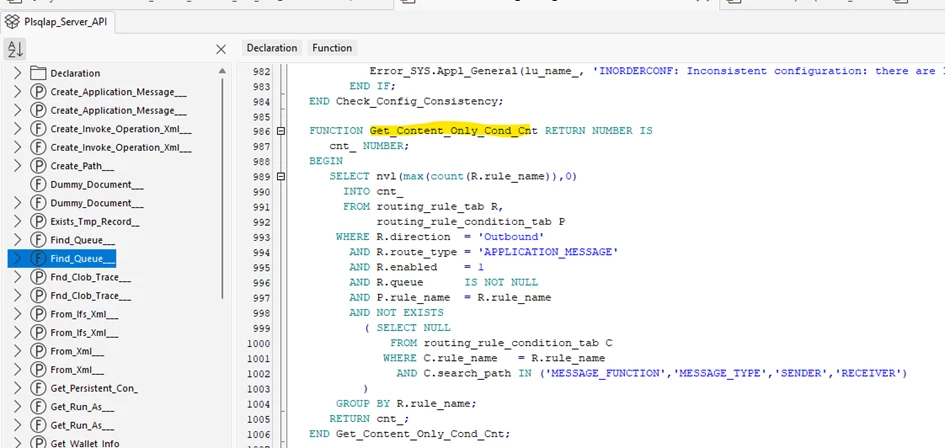
Task: Click the procedure icon of Get_Wallet_Info
Action: pos(38,443)
